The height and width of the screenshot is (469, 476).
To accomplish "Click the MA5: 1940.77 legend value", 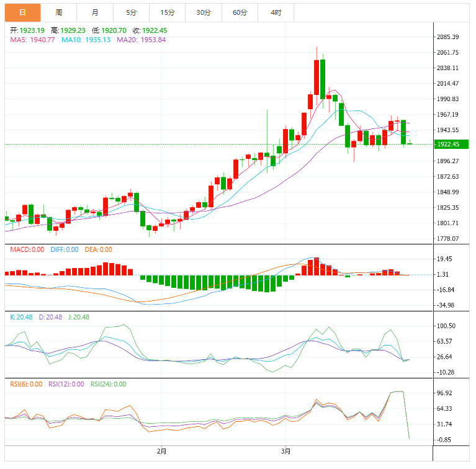I will pyautogui.click(x=32, y=40).
